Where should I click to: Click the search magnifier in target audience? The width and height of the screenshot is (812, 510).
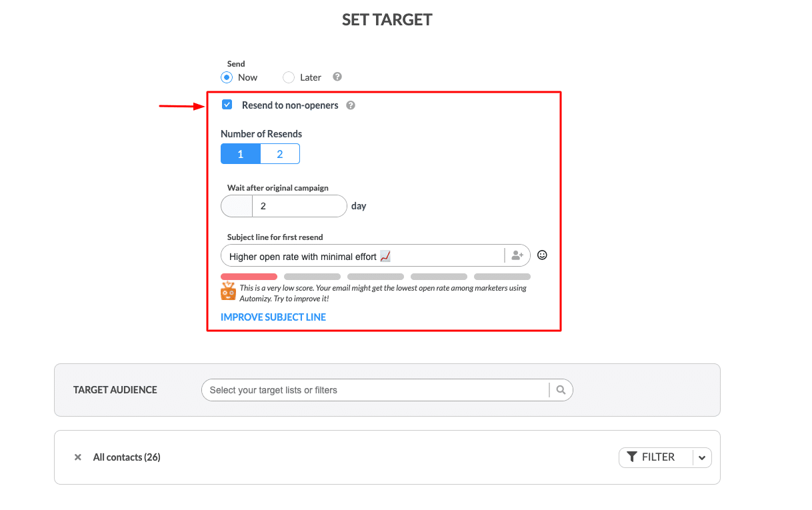pyautogui.click(x=561, y=390)
